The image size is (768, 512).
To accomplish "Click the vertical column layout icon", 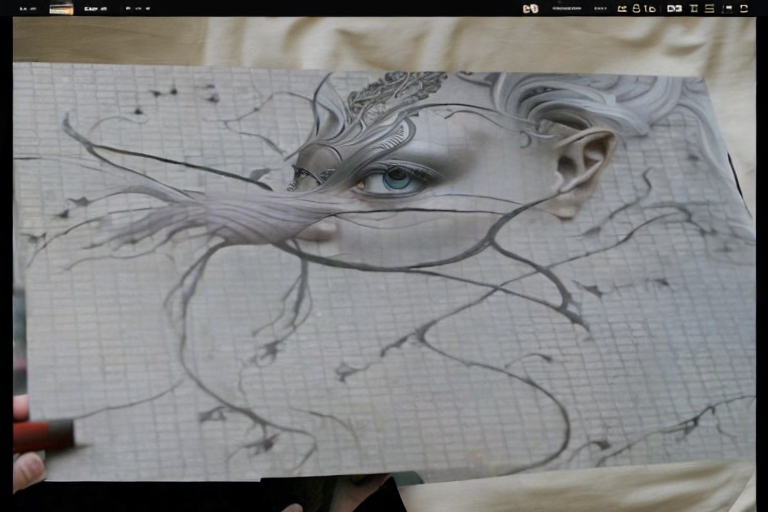I will (x=694, y=8).
